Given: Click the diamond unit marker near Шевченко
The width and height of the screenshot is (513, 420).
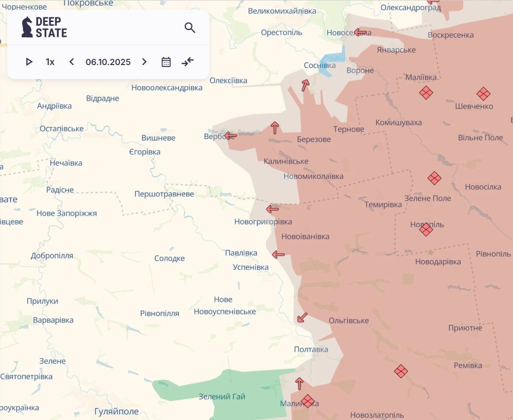Looking at the screenshot, I should click(483, 94).
